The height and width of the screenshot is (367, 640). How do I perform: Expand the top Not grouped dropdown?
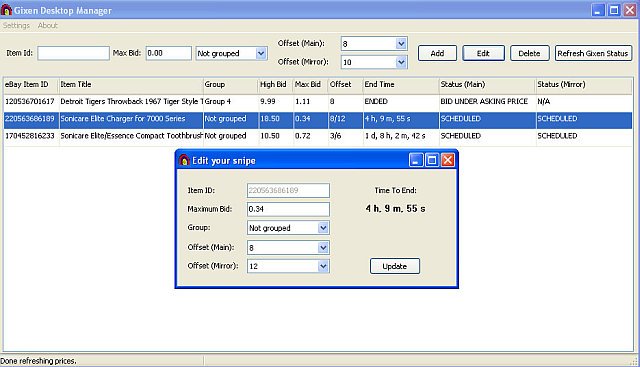pyautogui.click(x=261, y=53)
